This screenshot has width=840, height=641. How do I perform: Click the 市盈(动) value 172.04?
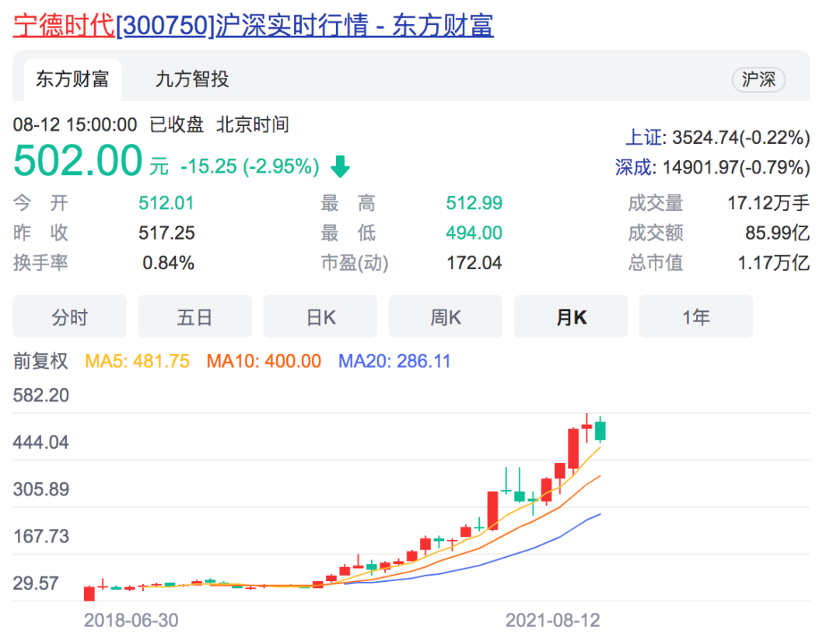[x=474, y=263]
